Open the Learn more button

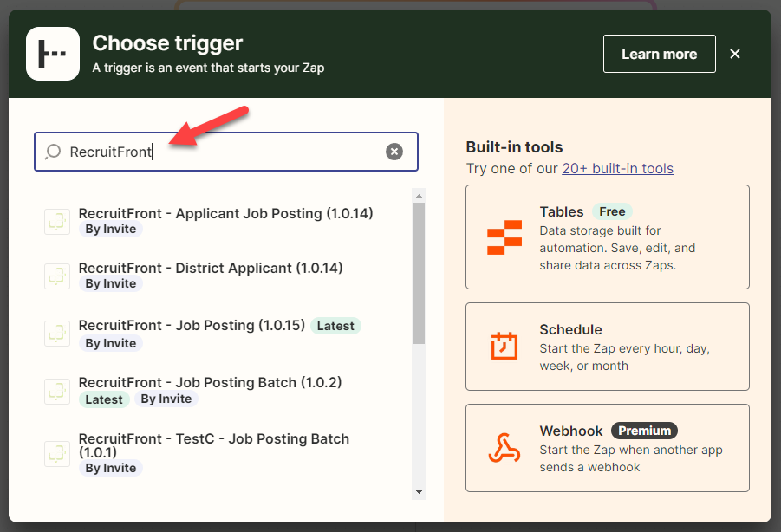point(659,54)
